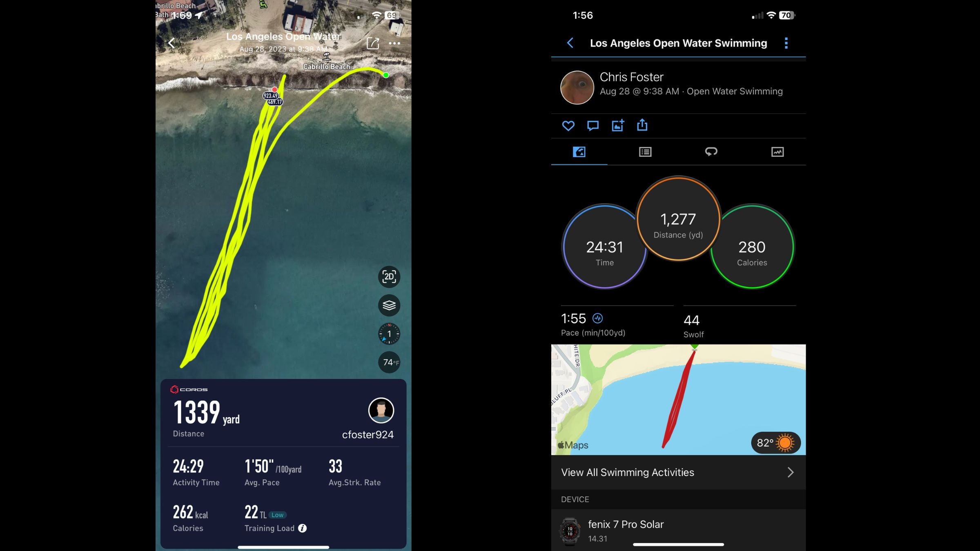Click the like/heart icon on activity
This screenshot has height=551, width=980.
click(x=568, y=125)
